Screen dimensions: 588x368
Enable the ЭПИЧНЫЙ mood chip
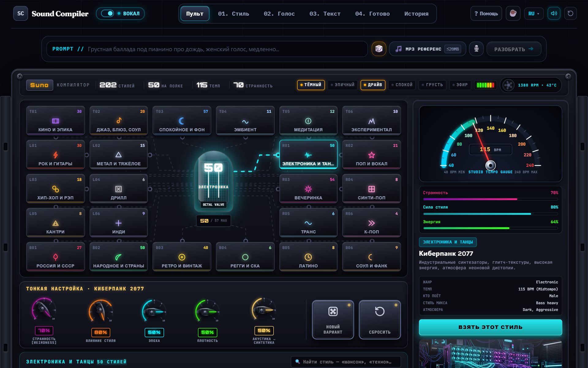tap(342, 85)
